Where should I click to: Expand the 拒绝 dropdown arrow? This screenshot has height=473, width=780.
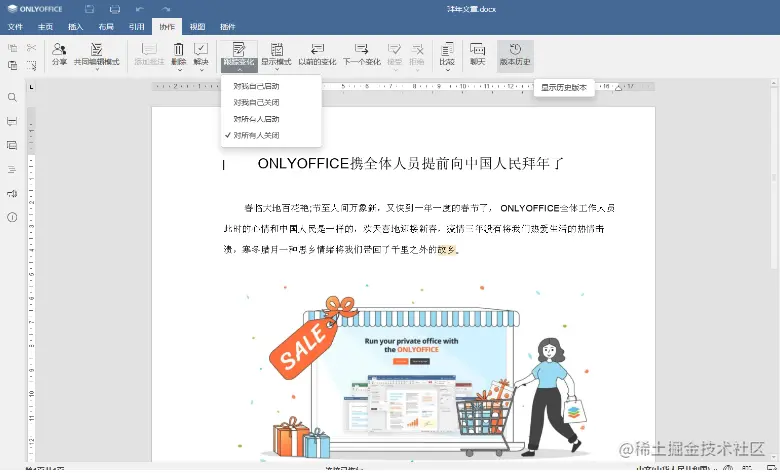click(x=417, y=70)
